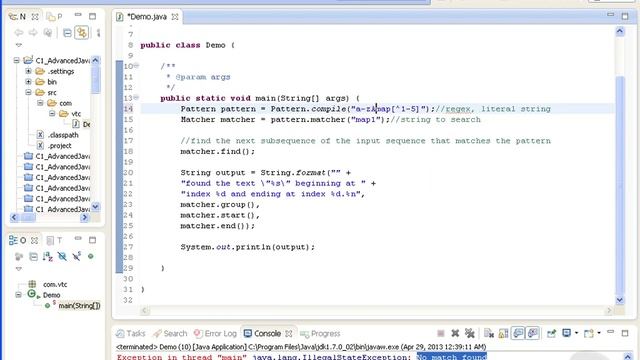Image resolution: width=640 pixels, height=360 pixels.
Task: Collapse all items in the Navigator view
Action: [x=67, y=33]
